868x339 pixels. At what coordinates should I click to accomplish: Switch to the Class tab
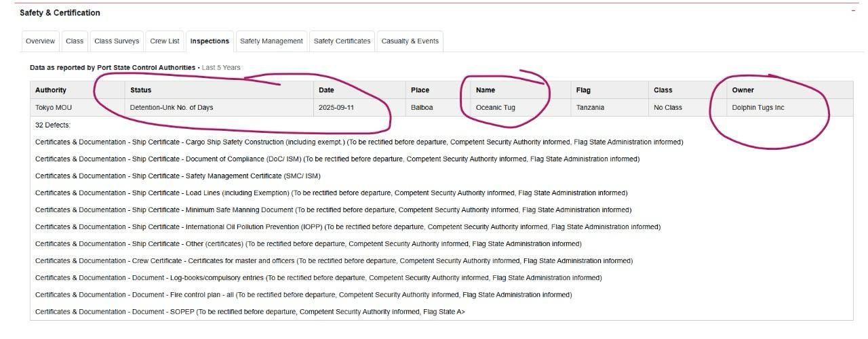point(75,41)
